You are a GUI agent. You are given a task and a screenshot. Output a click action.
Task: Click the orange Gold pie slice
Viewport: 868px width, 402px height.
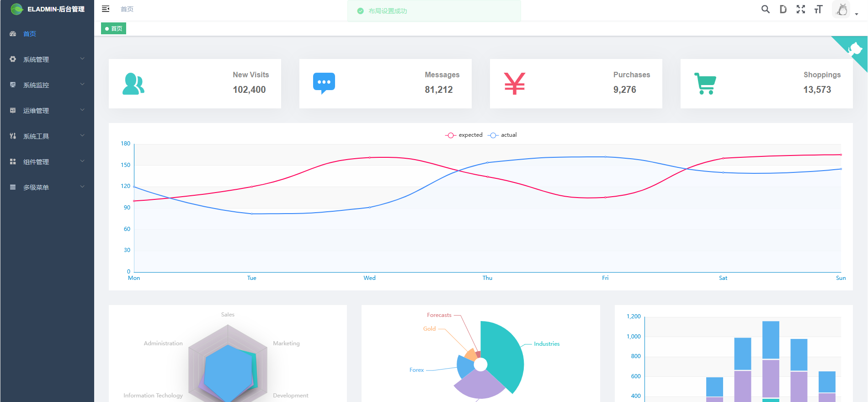click(470, 355)
